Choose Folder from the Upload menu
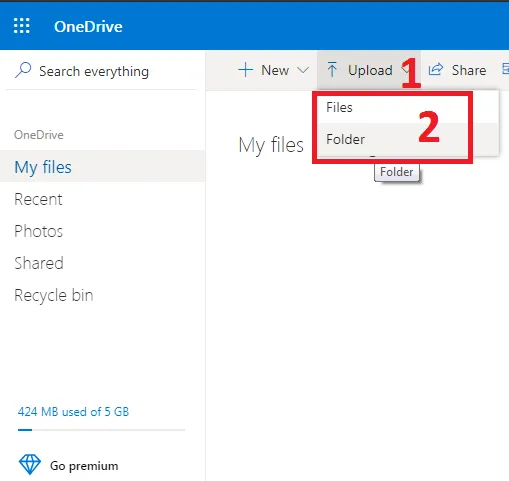509x481 pixels. [407, 139]
